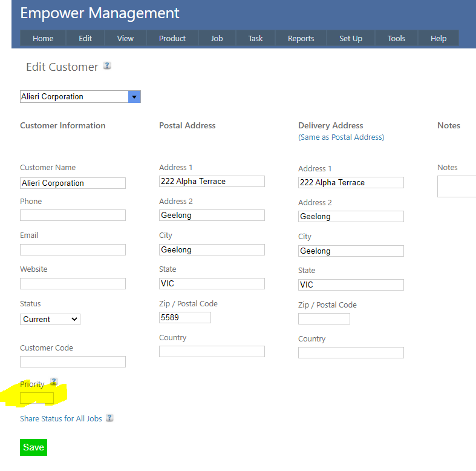Click the Phone input field
The width and height of the screenshot is (476, 471).
(x=73, y=215)
